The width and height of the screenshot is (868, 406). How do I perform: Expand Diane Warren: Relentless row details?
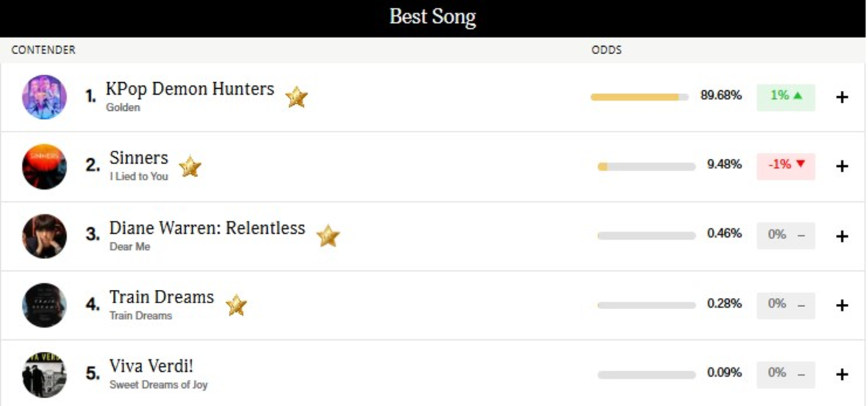(842, 236)
